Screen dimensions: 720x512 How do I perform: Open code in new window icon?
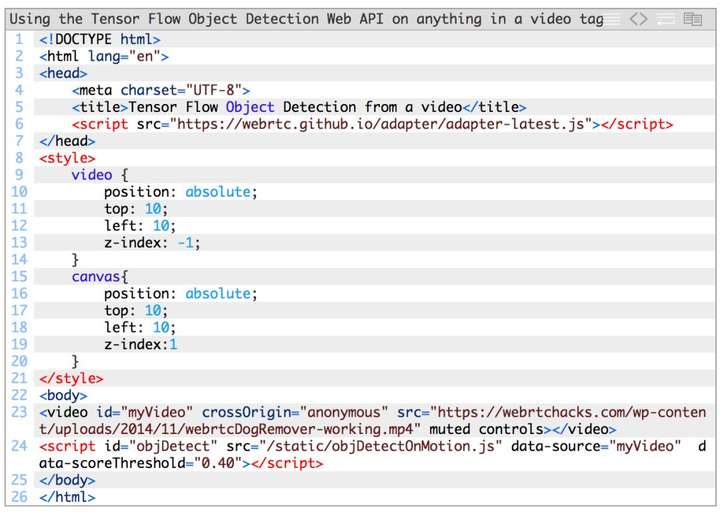point(692,19)
